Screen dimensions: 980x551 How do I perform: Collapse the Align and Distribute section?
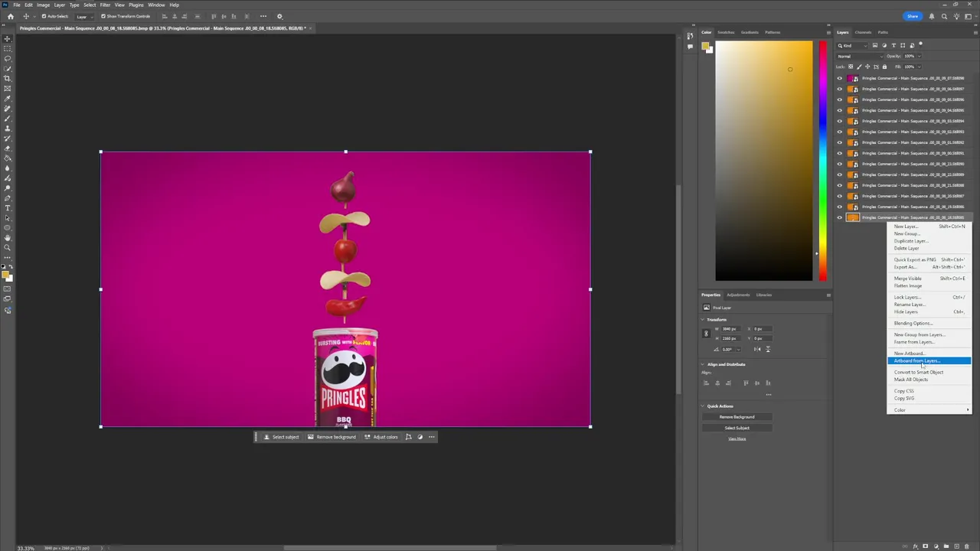(704, 364)
